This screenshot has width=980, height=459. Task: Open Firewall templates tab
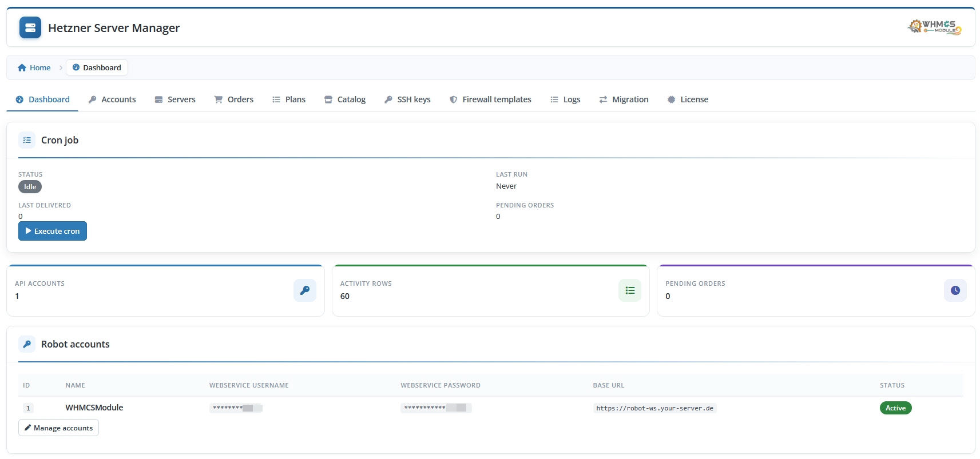pos(490,99)
